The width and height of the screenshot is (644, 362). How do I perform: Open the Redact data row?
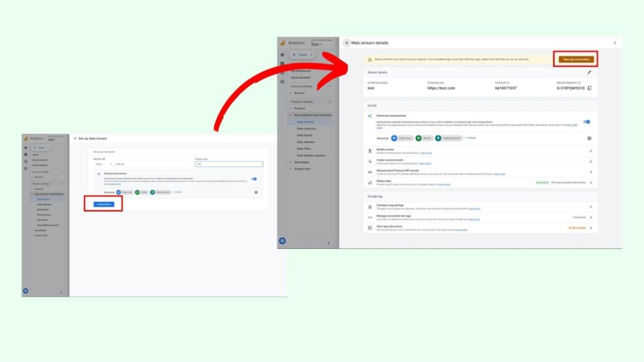[590, 183]
